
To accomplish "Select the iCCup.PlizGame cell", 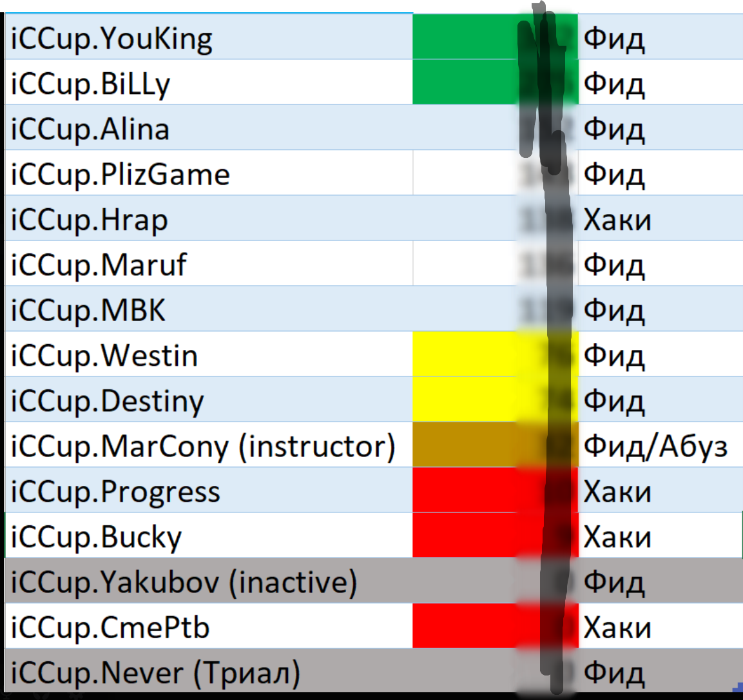I will [x=209, y=173].
